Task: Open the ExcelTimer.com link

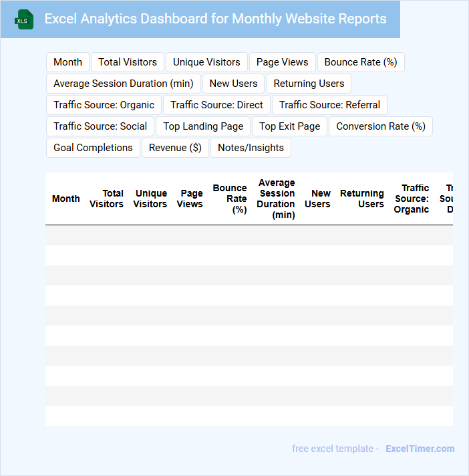Action: point(420,449)
